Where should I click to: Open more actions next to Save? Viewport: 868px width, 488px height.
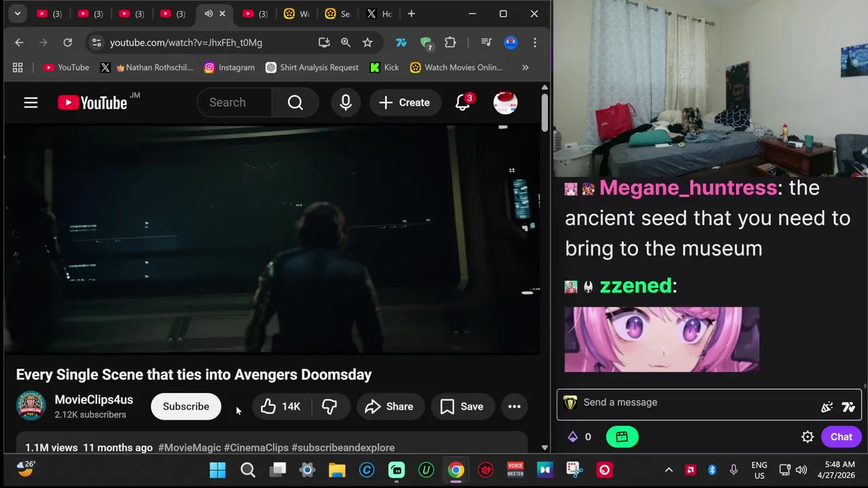click(x=514, y=406)
